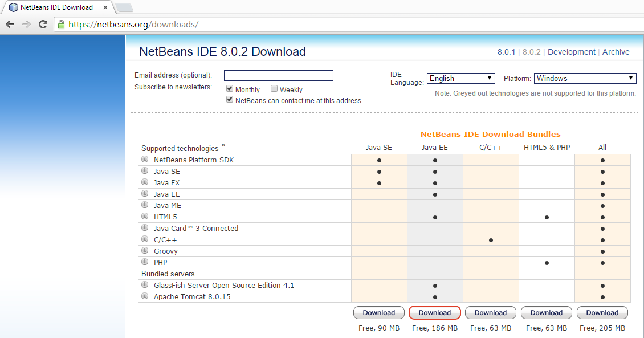Open info icon for Java FX
The height and width of the screenshot is (338, 644).
tap(145, 182)
